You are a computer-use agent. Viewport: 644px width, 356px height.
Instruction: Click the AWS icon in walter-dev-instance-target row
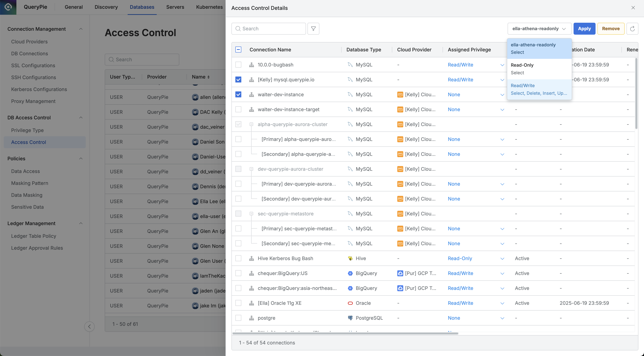pos(400,110)
